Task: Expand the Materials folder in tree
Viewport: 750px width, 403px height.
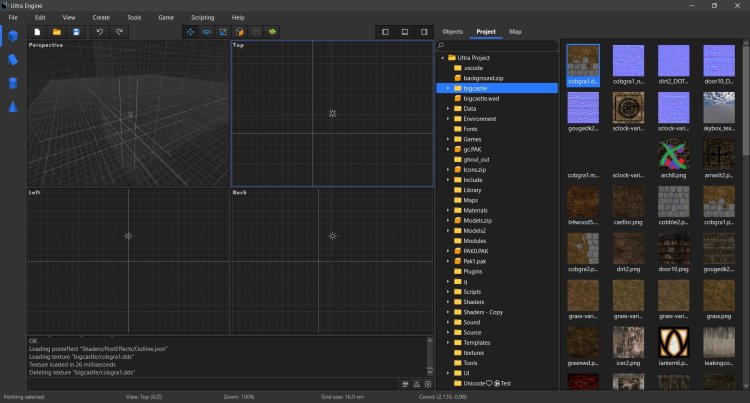Action: [x=448, y=210]
